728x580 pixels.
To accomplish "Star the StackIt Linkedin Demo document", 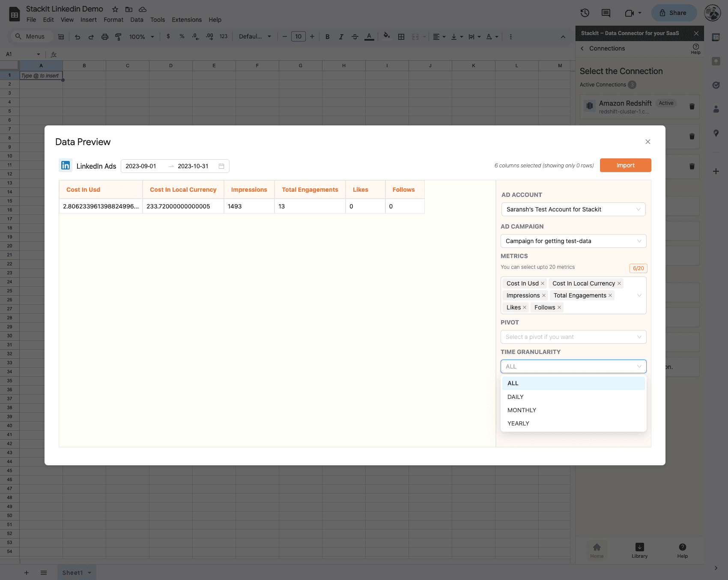I will click(115, 9).
